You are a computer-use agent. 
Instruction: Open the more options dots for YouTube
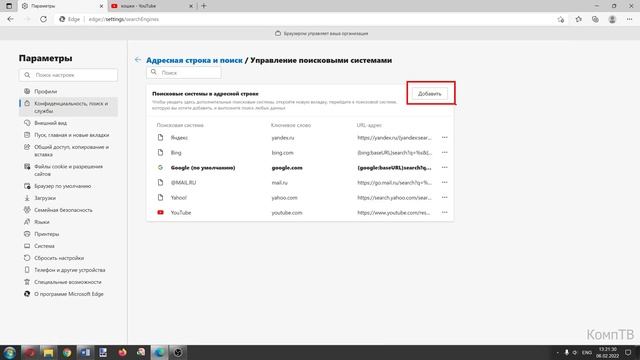tap(444, 212)
